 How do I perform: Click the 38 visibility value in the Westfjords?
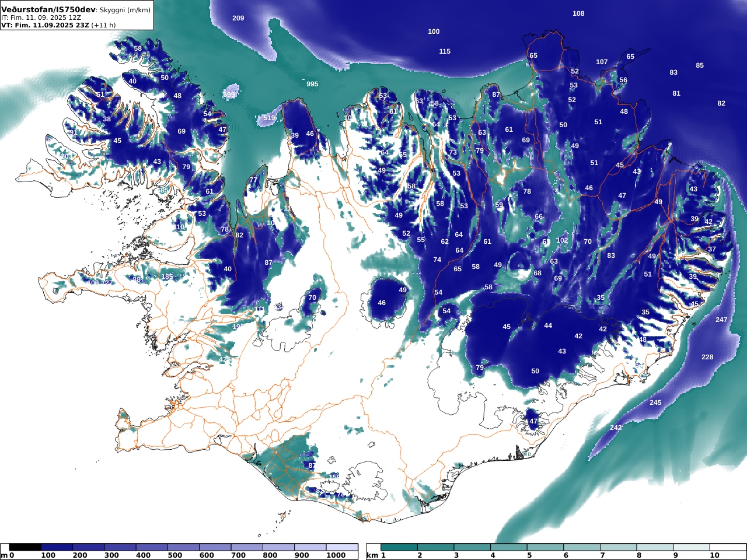(107, 119)
